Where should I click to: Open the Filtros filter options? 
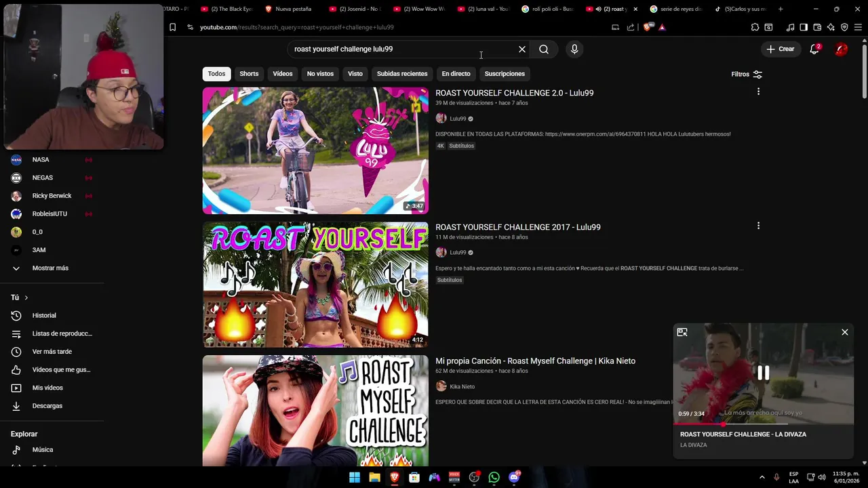[x=747, y=74]
